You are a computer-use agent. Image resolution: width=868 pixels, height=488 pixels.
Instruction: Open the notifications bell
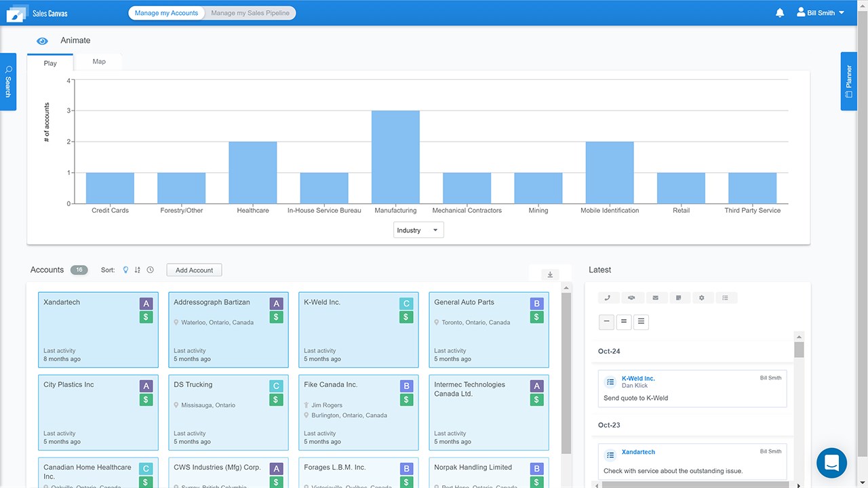click(780, 13)
